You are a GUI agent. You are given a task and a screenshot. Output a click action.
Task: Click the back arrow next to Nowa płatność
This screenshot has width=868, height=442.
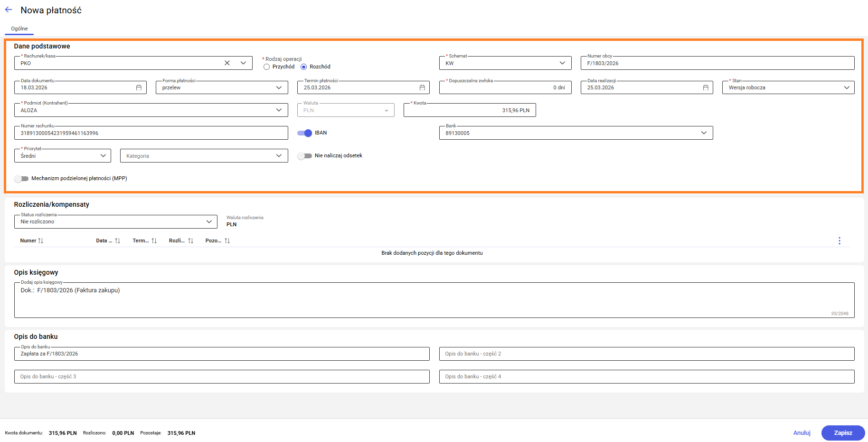9,10
